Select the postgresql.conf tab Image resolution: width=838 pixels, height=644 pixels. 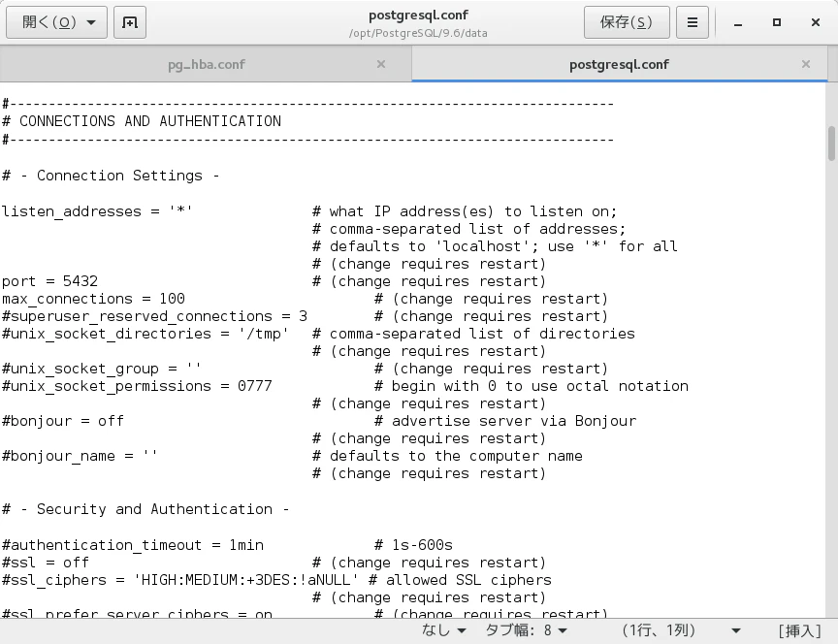(619, 64)
